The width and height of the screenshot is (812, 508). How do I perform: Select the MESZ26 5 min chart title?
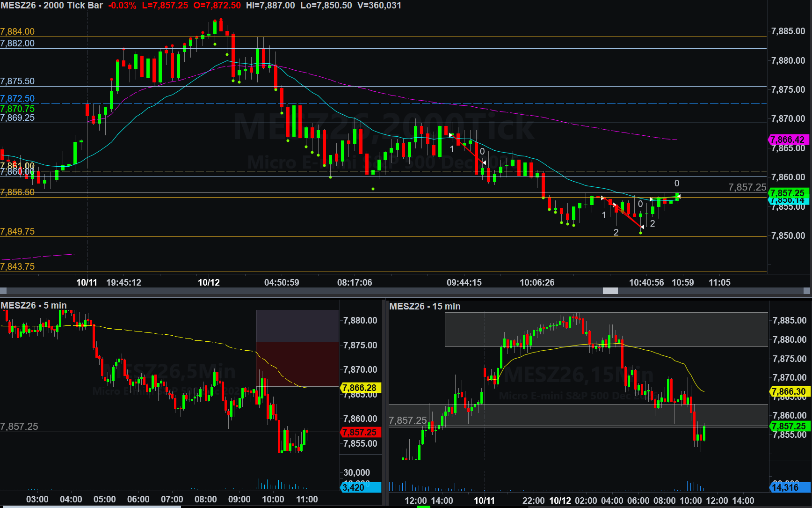tap(34, 305)
